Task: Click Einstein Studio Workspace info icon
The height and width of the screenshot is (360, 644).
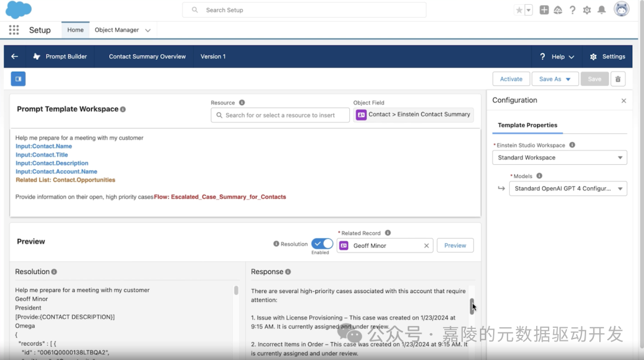Action: coord(572,145)
